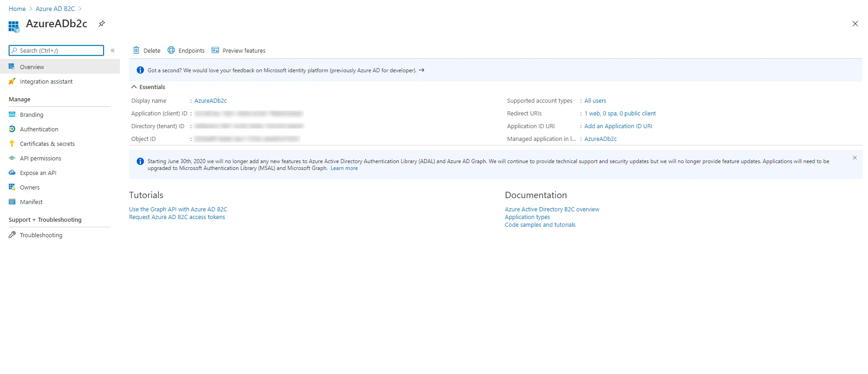
Task: Click the Overview grid icon
Action: [12, 67]
